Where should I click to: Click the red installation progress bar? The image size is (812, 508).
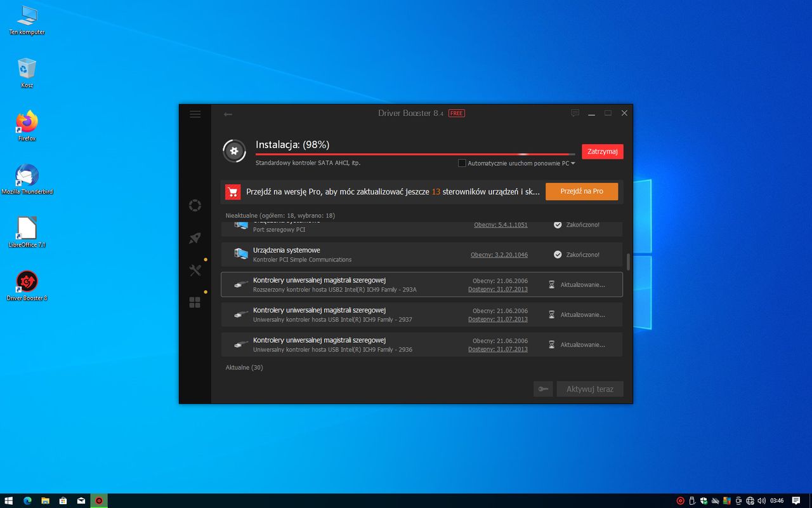click(415, 154)
